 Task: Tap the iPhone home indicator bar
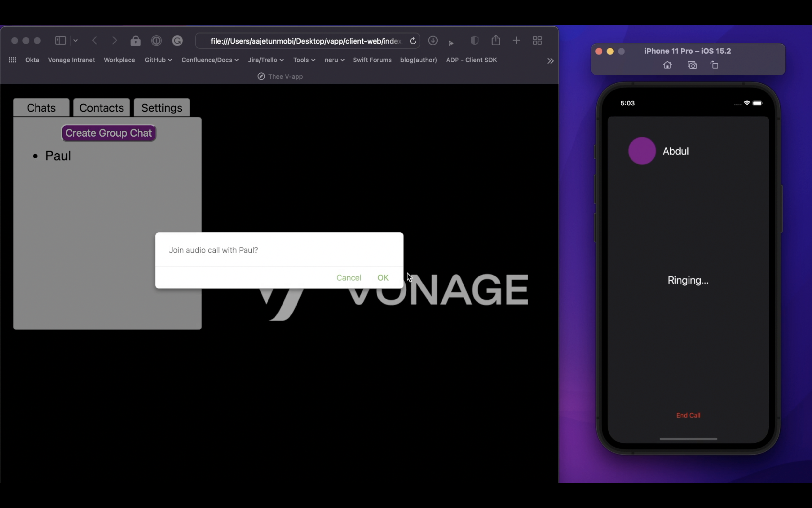click(x=688, y=439)
